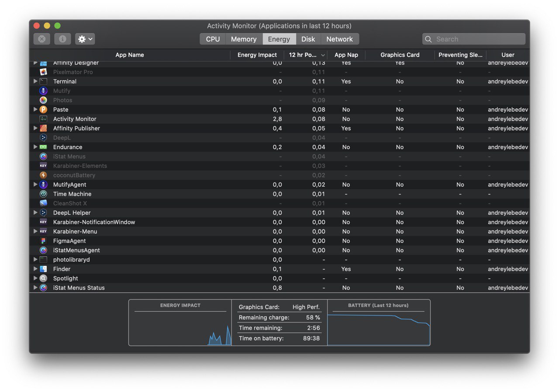Click the Finder icon in the list
The image size is (559, 392).
(43, 269)
